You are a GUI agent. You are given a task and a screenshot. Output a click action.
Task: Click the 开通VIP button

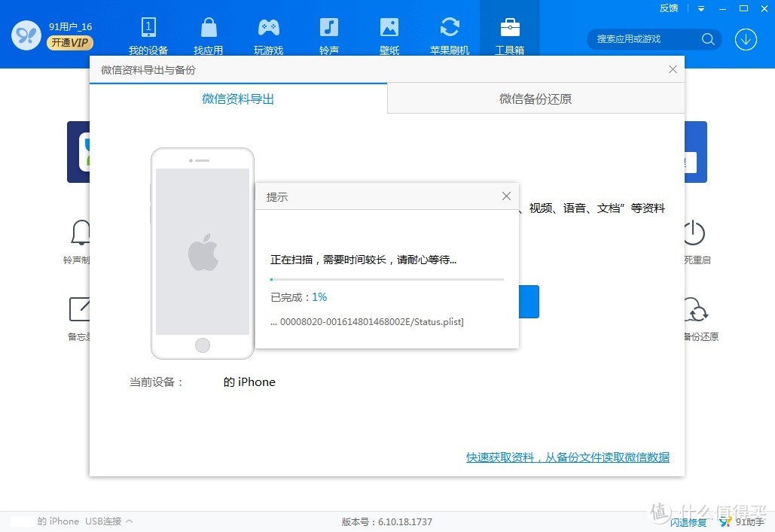coord(70,43)
